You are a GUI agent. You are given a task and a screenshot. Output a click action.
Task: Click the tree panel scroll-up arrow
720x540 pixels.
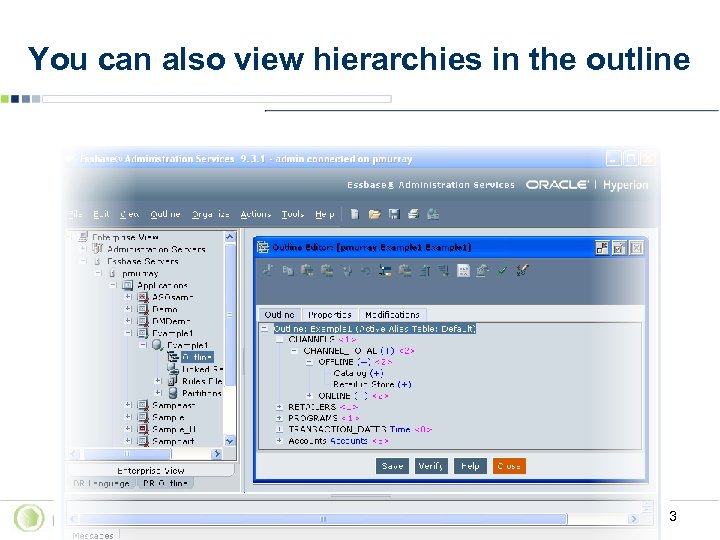pyautogui.click(x=230, y=237)
